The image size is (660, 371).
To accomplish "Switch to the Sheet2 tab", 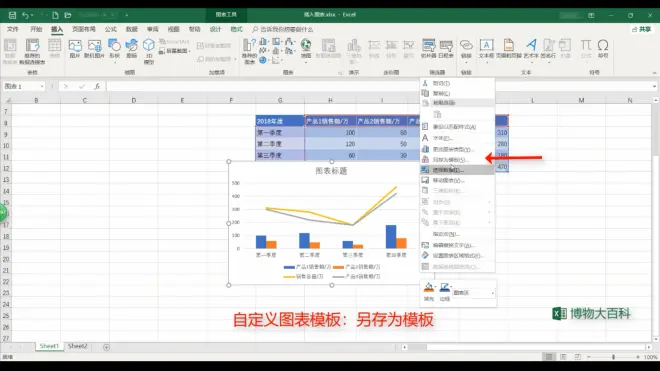I will coord(77,346).
